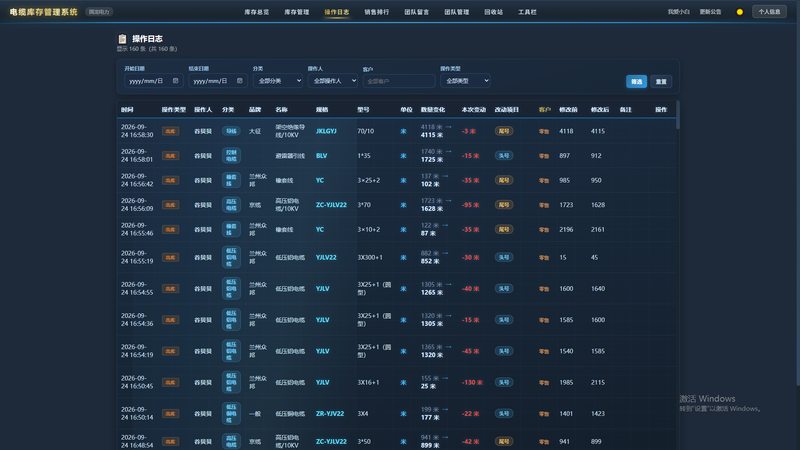Image resolution: width=800 pixels, height=450 pixels.
Task: Open the 销售排行 nav tab
Action: click(377, 12)
